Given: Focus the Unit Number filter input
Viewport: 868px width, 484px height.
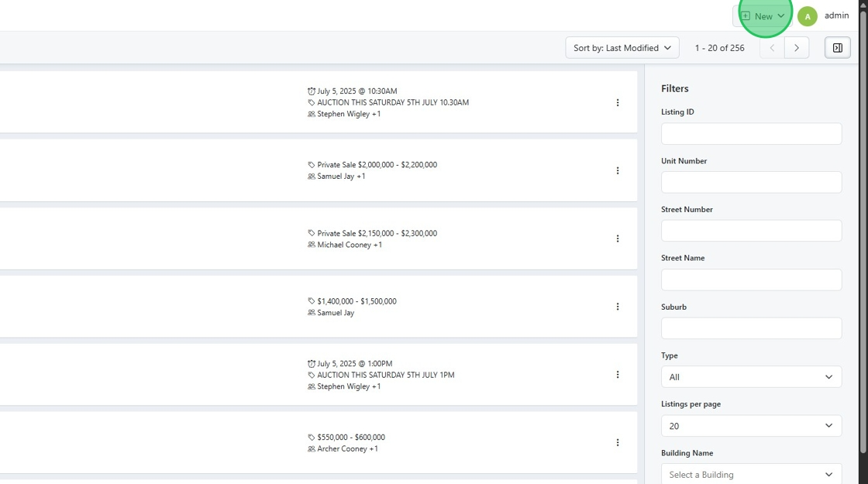Looking at the screenshot, I should [x=751, y=182].
